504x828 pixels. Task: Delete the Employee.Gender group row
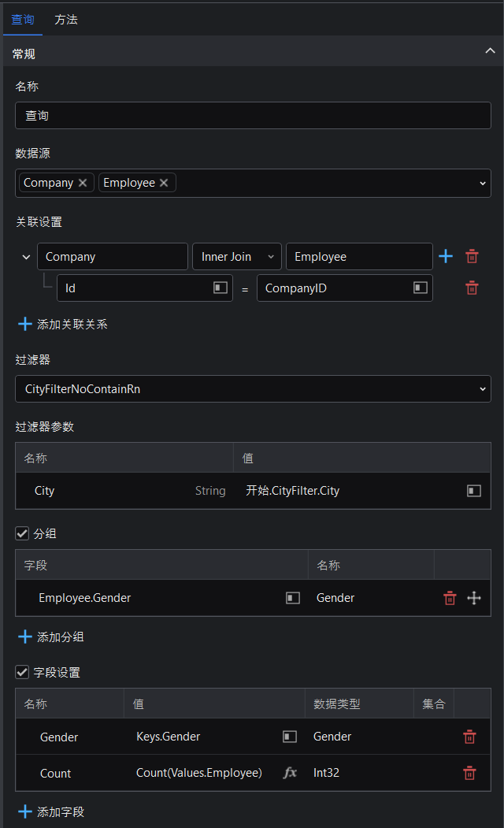(x=450, y=598)
